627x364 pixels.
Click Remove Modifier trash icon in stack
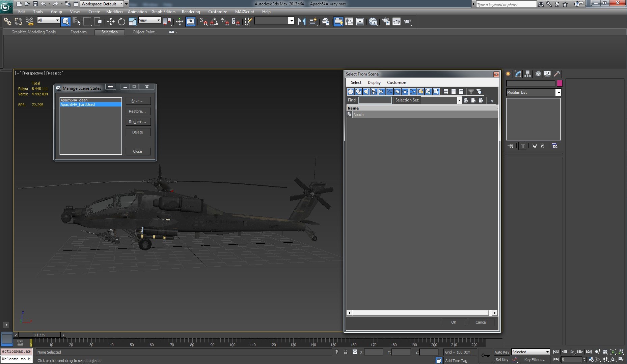click(x=543, y=146)
